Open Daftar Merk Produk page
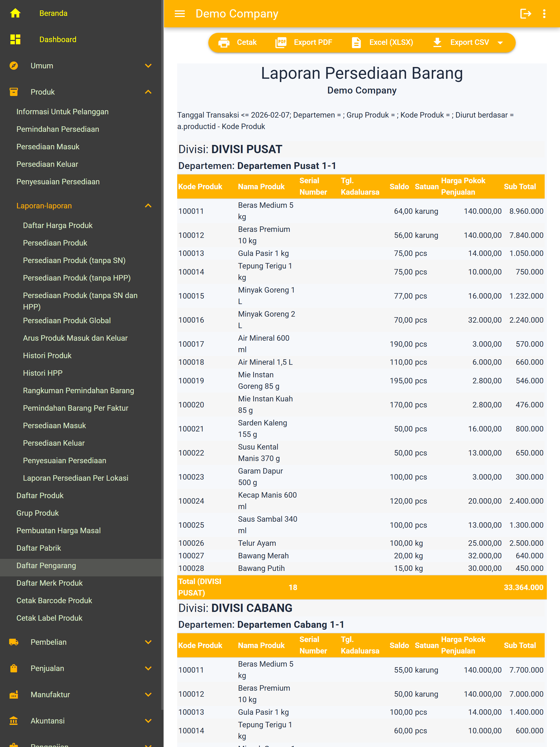Screen dimensions: 560x747 (x=50, y=583)
